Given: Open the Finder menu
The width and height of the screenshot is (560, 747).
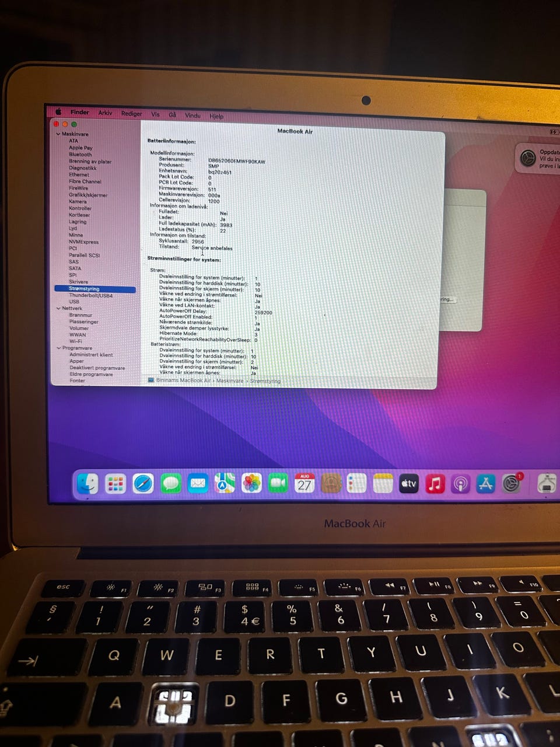Looking at the screenshot, I should point(80,112).
